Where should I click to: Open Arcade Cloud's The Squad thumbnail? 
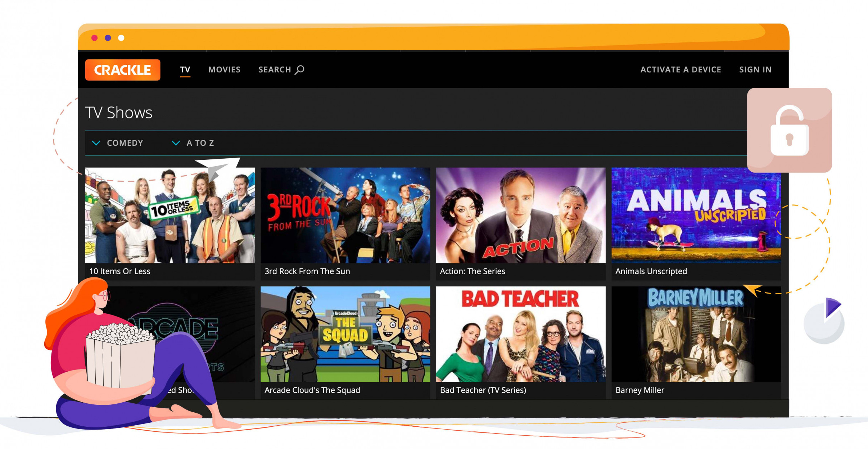[x=345, y=334]
